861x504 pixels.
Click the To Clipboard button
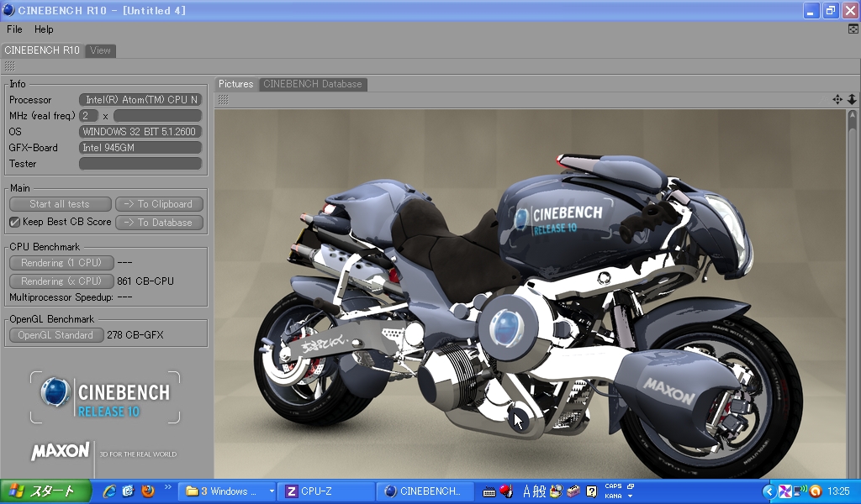159,204
